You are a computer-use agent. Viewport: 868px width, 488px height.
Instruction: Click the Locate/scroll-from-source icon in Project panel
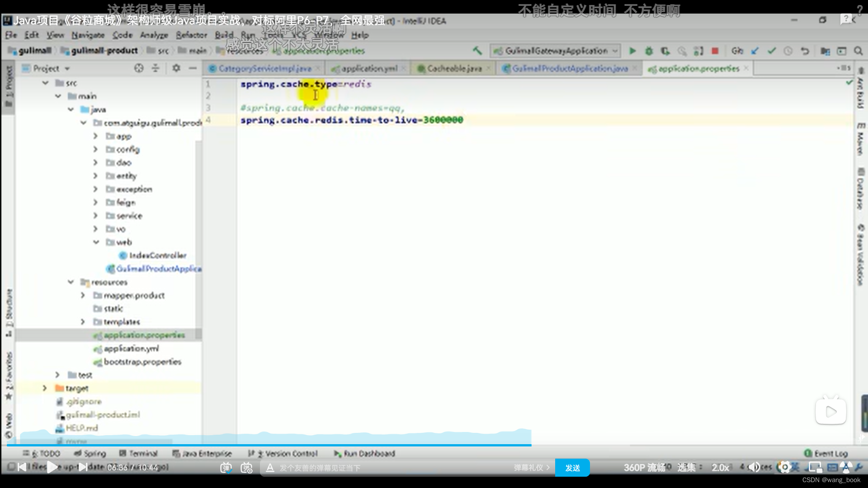click(x=139, y=68)
